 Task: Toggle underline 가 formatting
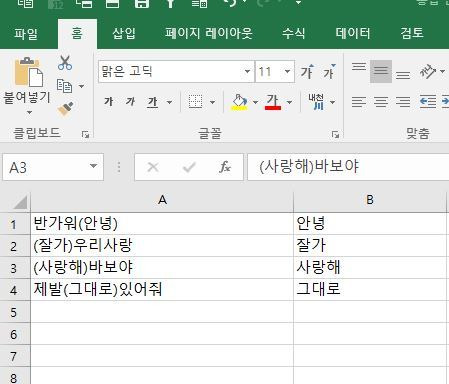(x=152, y=102)
